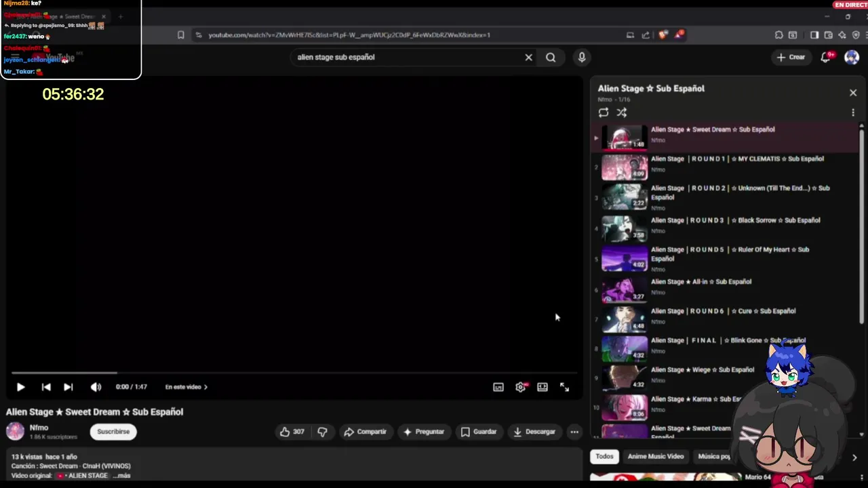Enter fullscreen on the video player
868x488 pixels.
pyautogui.click(x=564, y=387)
